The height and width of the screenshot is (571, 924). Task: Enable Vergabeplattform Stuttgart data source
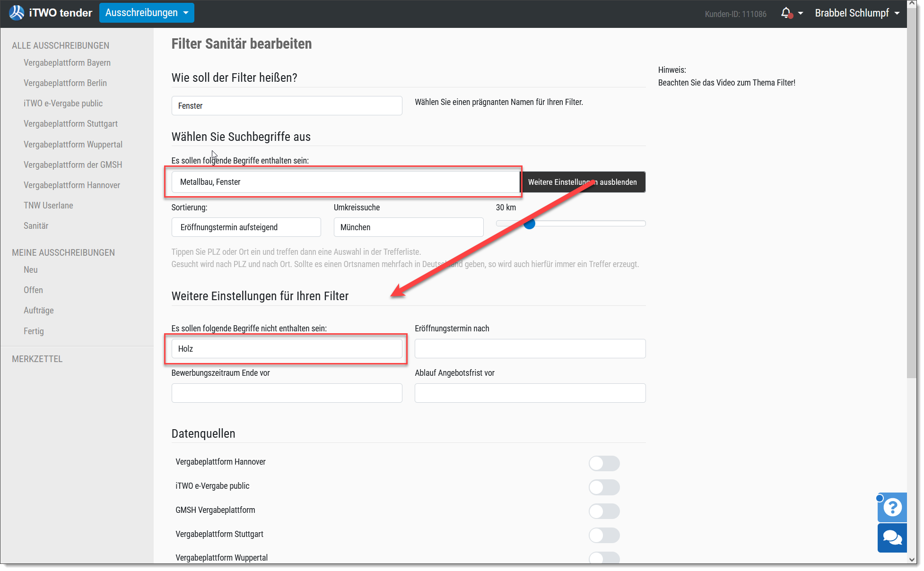[604, 535]
